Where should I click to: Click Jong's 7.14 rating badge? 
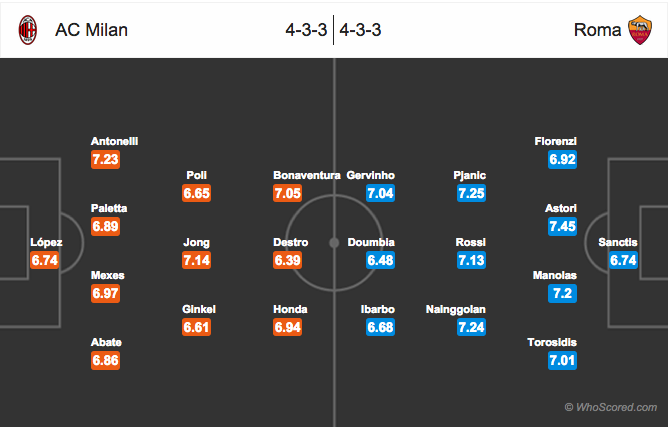[x=196, y=260]
